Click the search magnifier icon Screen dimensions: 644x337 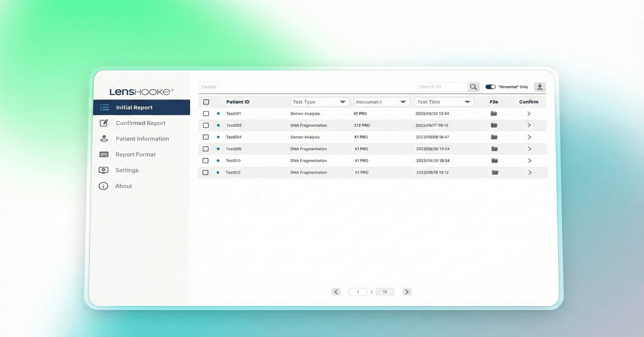[x=473, y=87]
